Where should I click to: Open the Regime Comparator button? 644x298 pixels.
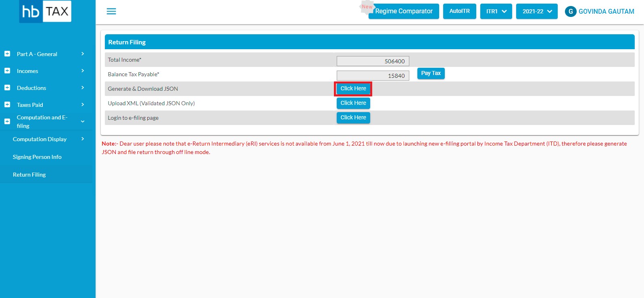click(x=404, y=11)
